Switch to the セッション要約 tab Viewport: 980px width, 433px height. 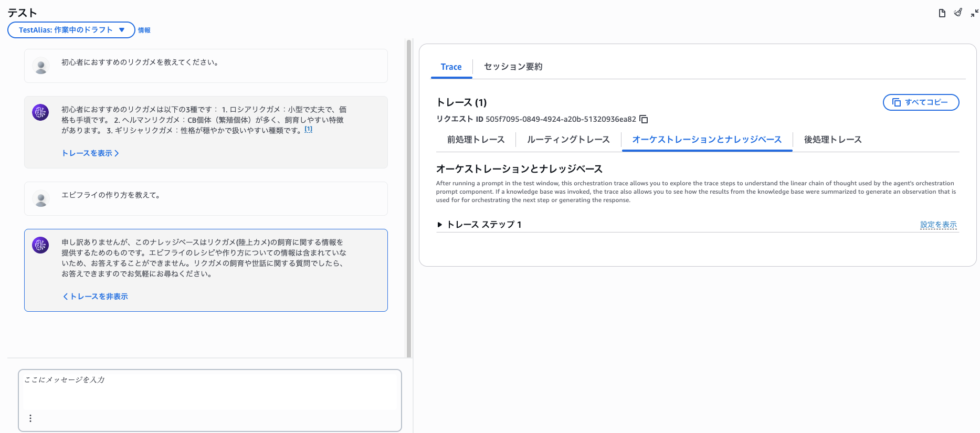click(x=513, y=67)
